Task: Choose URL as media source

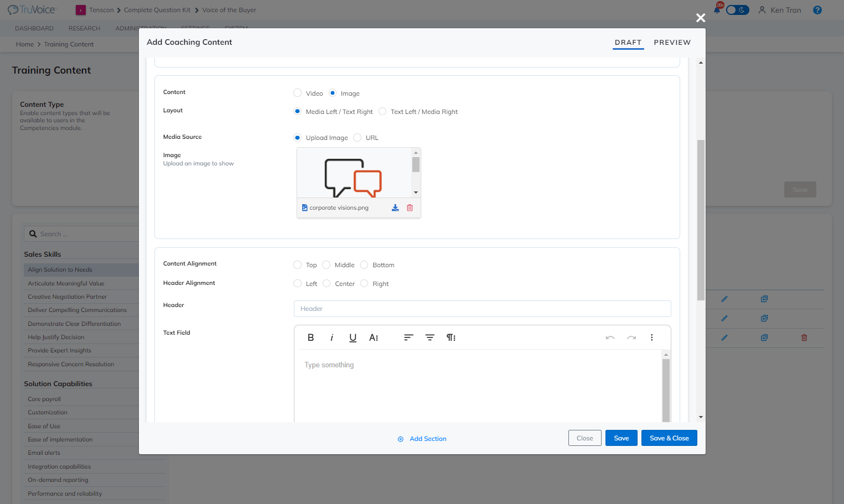Action: pos(358,137)
